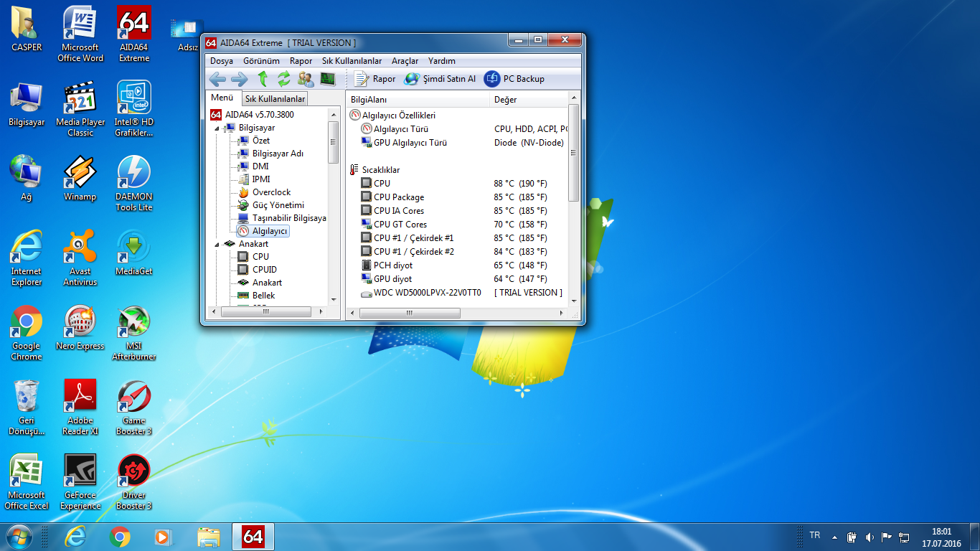The width and height of the screenshot is (980, 551).
Task: Select MSI Afterburner desktop icon
Action: [x=134, y=333]
